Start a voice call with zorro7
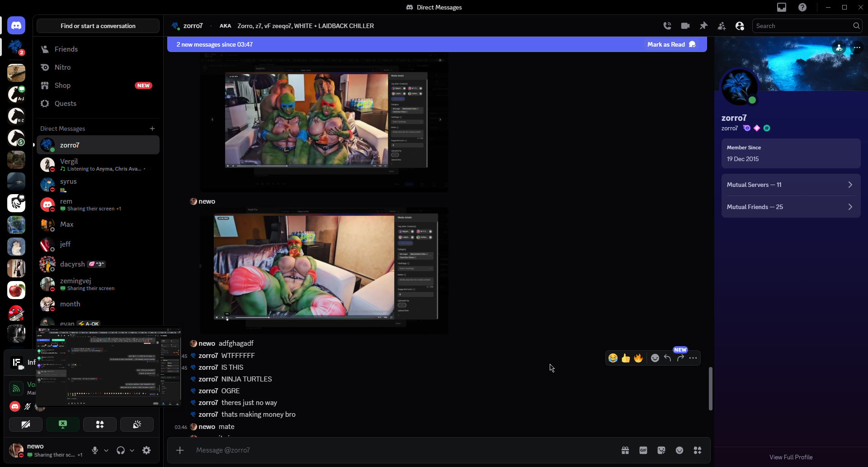The height and width of the screenshot is (467, 868). [667, 26]
